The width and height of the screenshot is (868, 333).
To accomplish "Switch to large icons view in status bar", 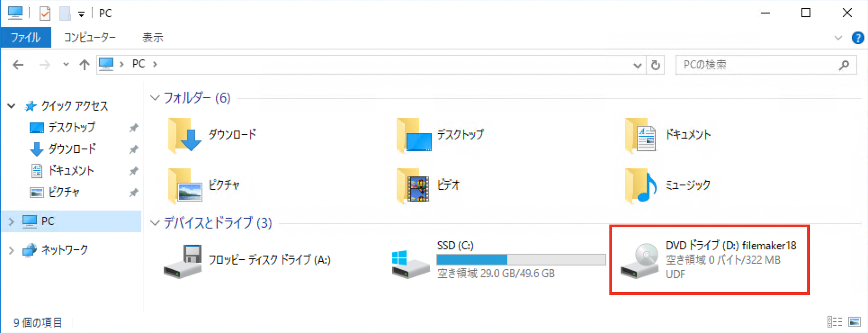I will [855, 322].
